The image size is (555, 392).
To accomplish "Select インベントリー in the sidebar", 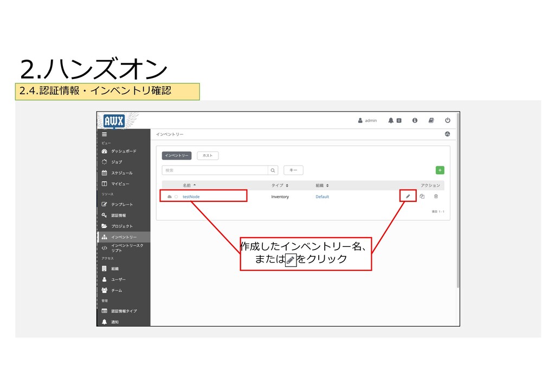I will click(x=124, y=237).
